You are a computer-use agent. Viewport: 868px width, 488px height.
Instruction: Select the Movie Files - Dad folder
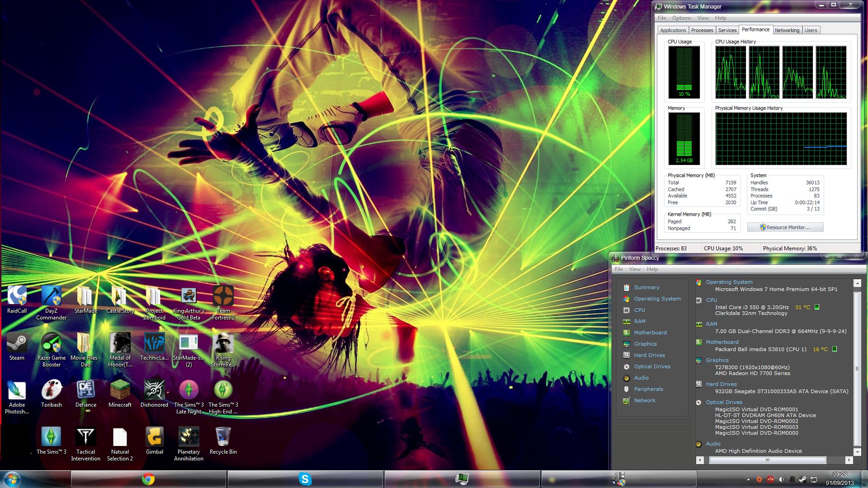click(86, 350)
